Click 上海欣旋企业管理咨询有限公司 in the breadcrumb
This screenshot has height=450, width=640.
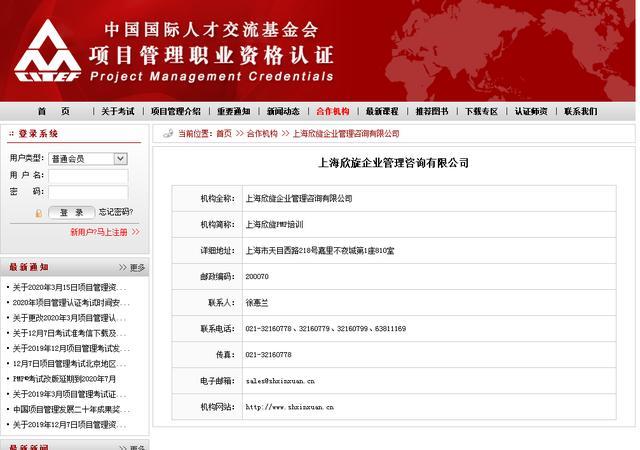click(346, 134)
